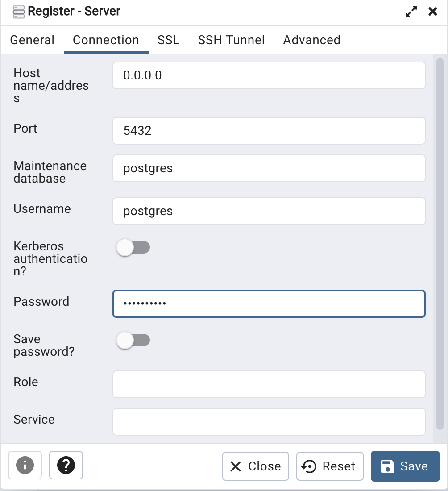Close the Register Server dialog with X icon
Viewport: 448px width, 491px height.
[x=432, y=12]
